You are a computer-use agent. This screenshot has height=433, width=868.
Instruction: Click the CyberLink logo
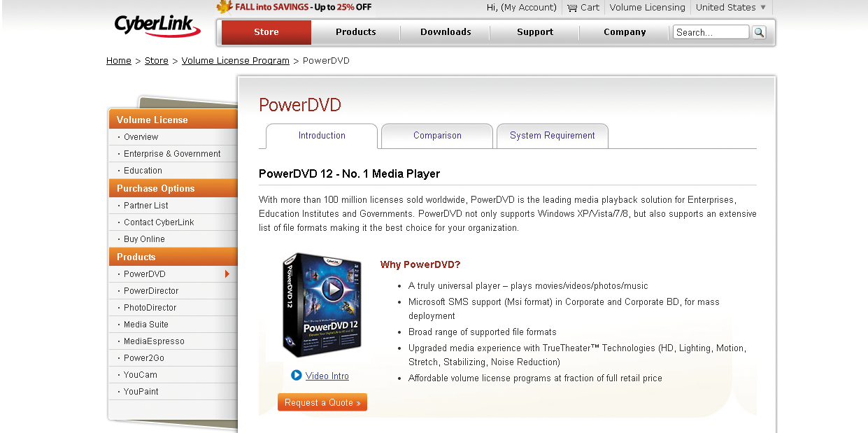(x=157, y=26)
